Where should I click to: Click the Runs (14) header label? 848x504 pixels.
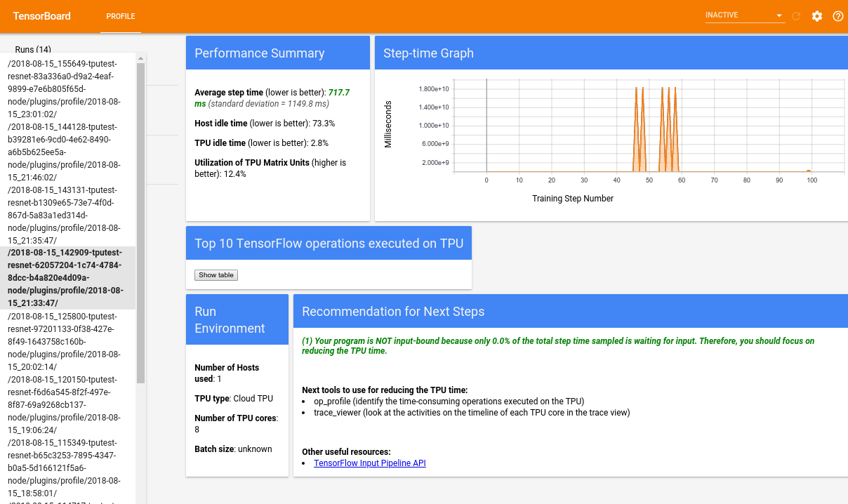click(33, 50)
